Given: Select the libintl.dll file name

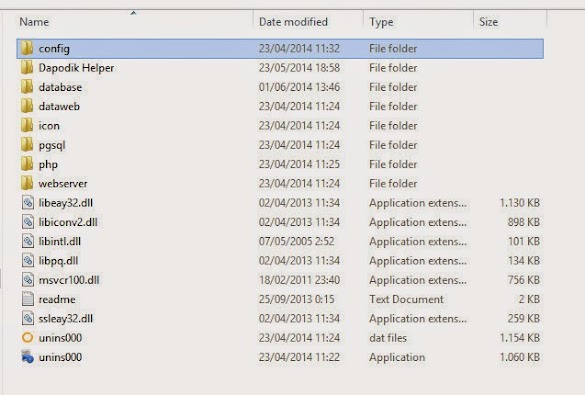Looking at the screenshot, I should tap(60, 241).
